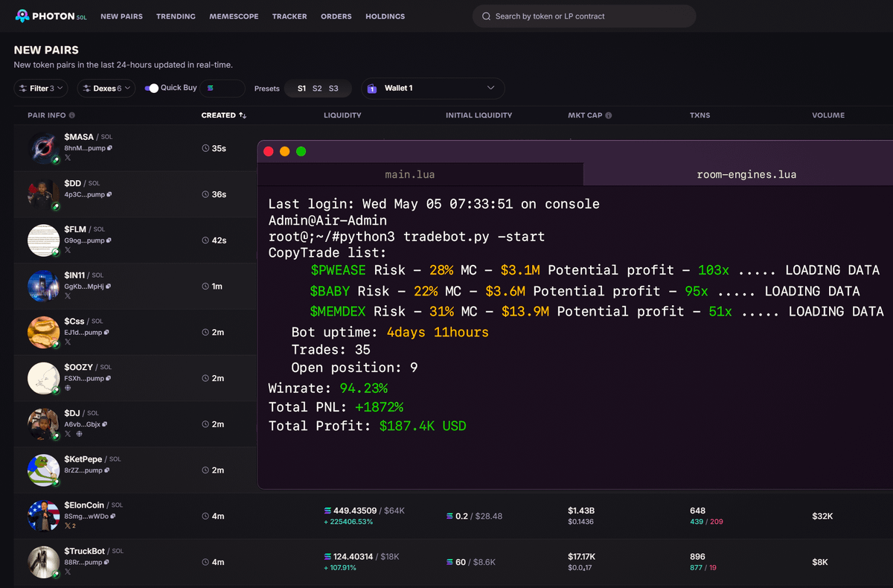This screenshot has height=588, width=893.
Task: Click the Liquidity column header
Action: pyautogui.click(x=342, y=115)
